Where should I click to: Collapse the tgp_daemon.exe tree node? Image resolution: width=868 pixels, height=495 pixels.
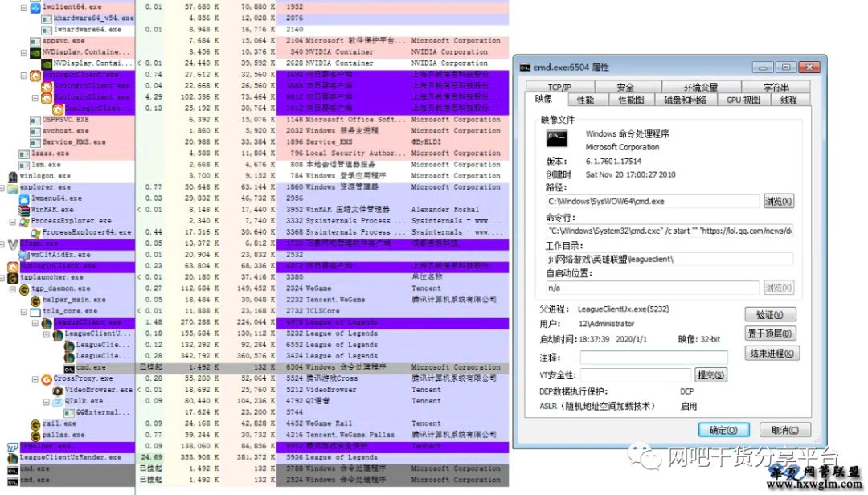click(13, 289)
